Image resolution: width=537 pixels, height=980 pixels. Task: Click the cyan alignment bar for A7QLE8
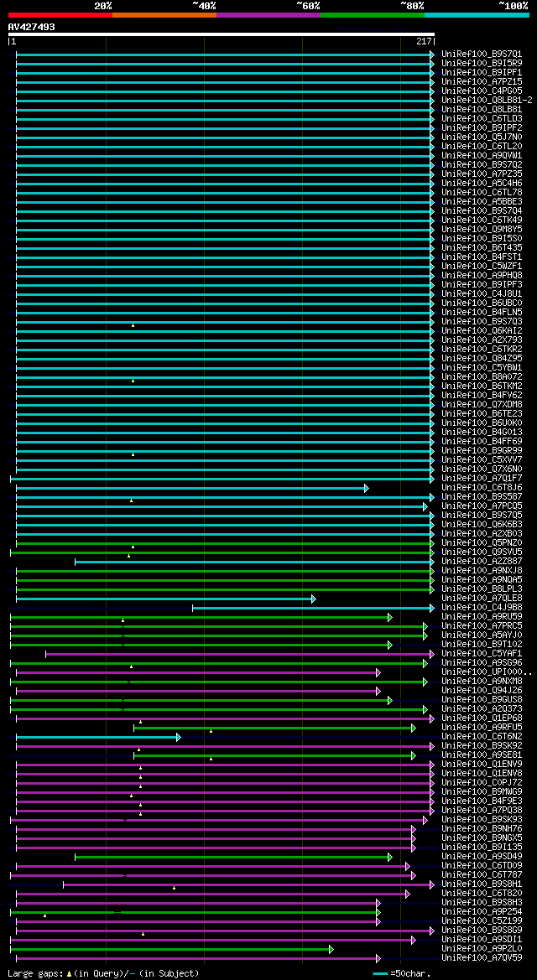(x=166, y=599)
